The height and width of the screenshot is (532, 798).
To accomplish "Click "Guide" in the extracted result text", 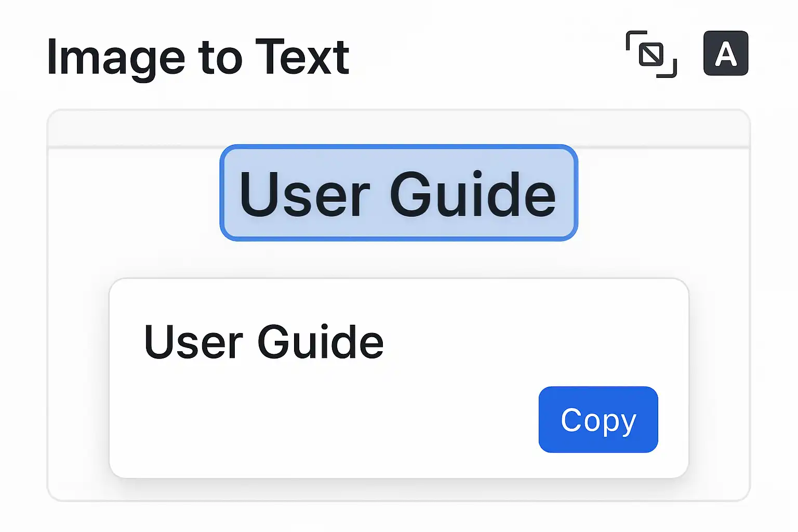I will tap(320, 342).
